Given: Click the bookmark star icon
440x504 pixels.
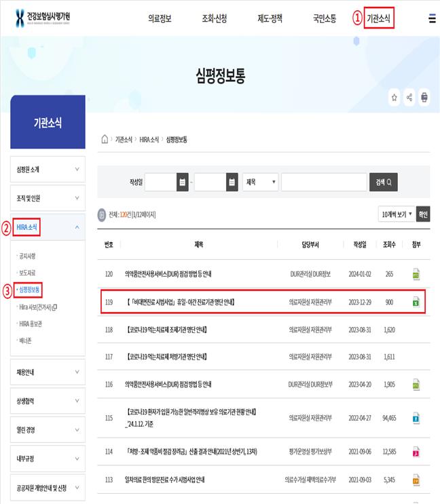Looking at the screenshot, I should click(395, 98).
